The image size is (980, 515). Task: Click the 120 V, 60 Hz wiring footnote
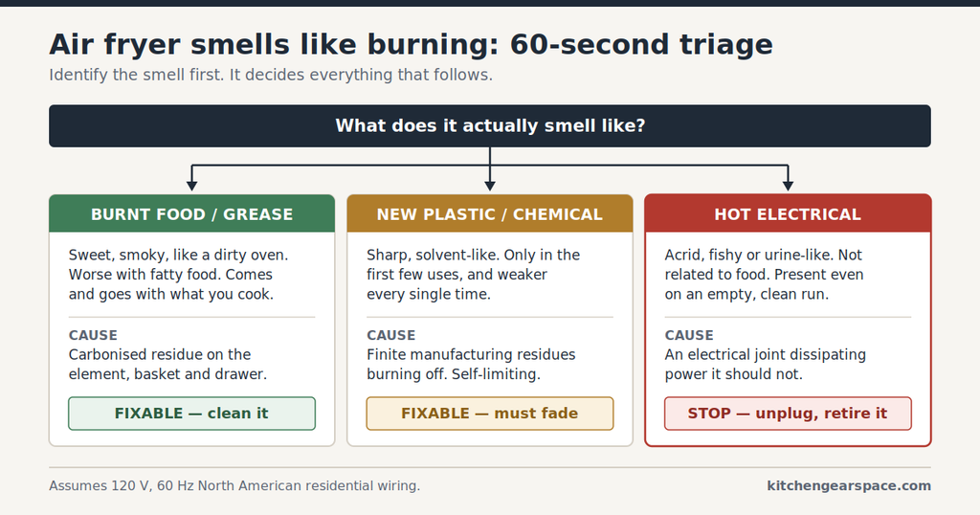(x=234, y=485)
